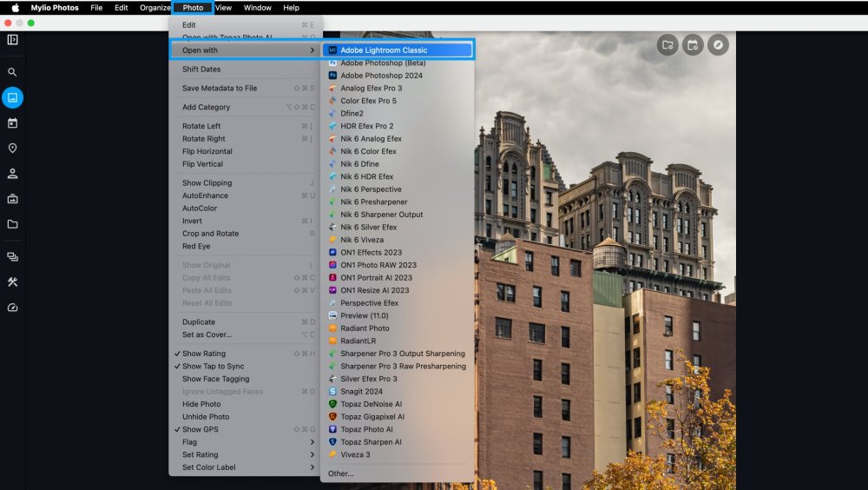Open the Map location pin icon
This screenshot has height=490, width=868.
[12, 148]
